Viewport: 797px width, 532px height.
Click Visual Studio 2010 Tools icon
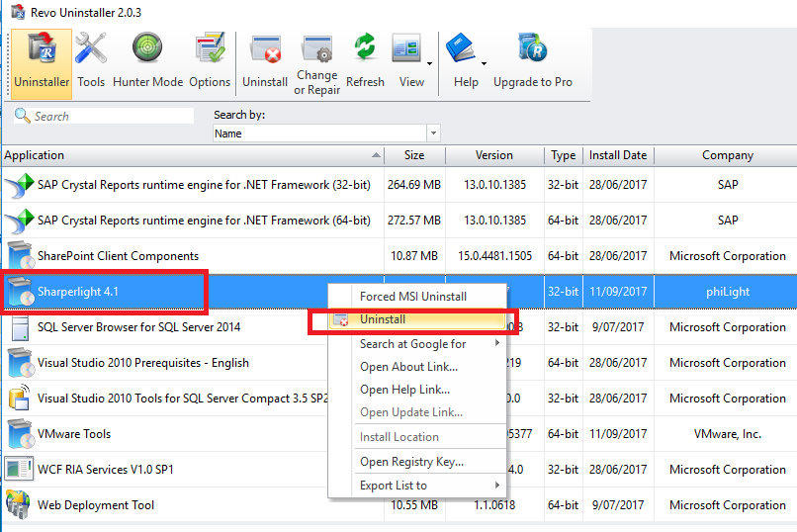pos(20,398)
